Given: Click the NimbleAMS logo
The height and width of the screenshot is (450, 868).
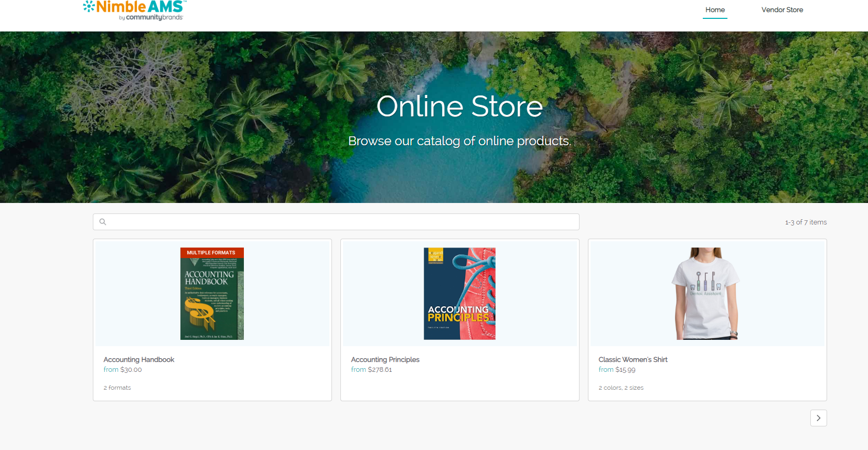Looking at the screenshot, I should 134,10.
